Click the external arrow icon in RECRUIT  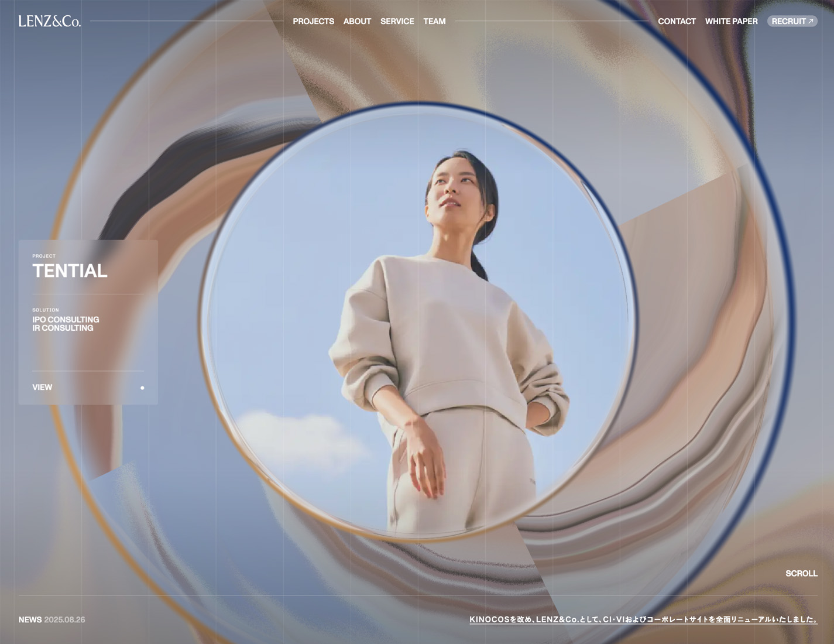click(x=811, y=21)
